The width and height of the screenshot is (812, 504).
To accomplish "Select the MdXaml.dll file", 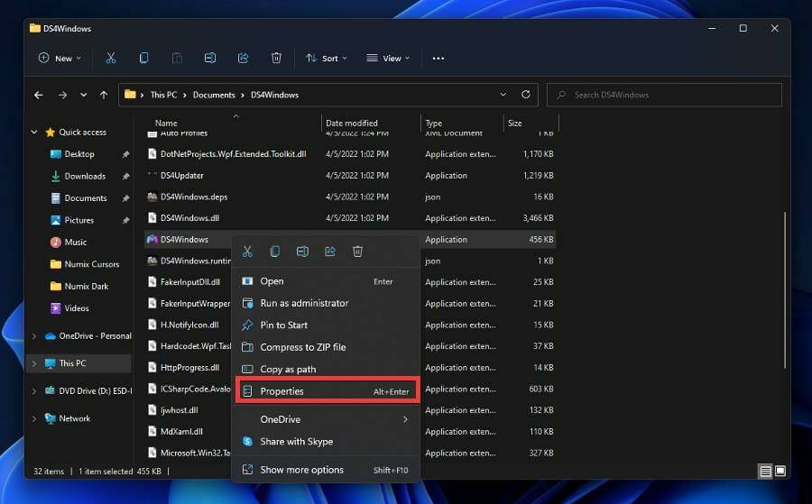I will [181, 432].
